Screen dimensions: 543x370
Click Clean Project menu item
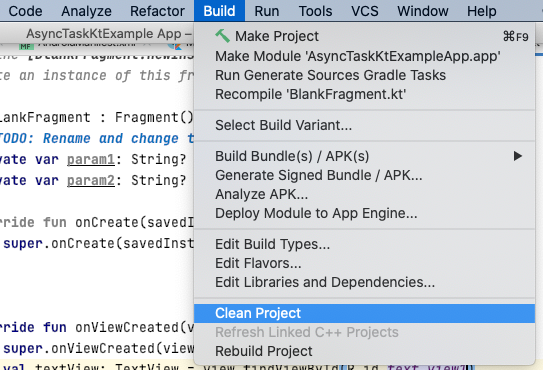[x=364, y=314]
